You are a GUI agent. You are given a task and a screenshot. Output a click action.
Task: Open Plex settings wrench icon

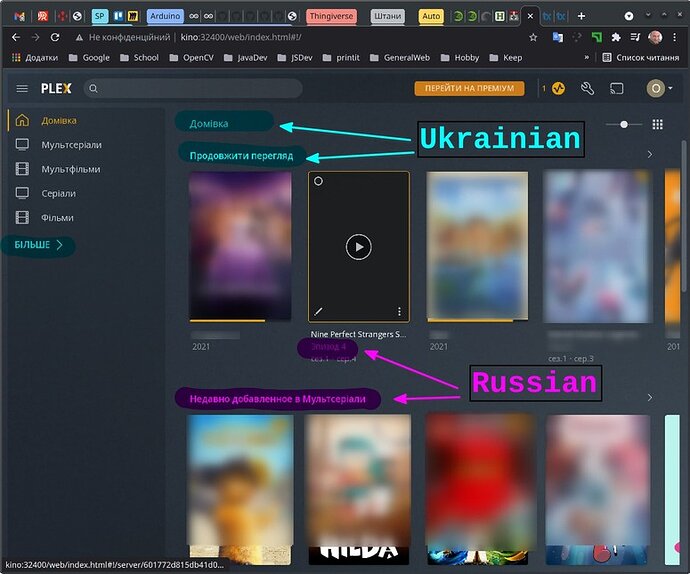click(x=587, y=89)
